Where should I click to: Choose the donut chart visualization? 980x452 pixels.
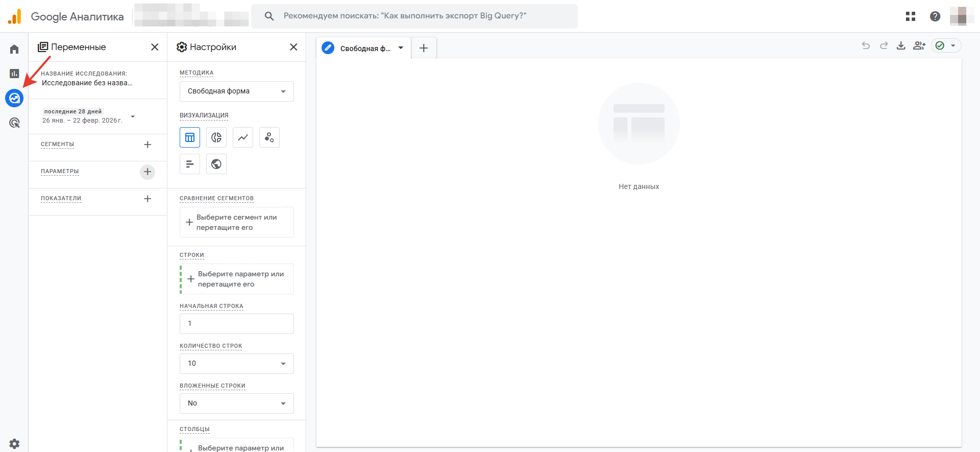click(x=216, y=137)
